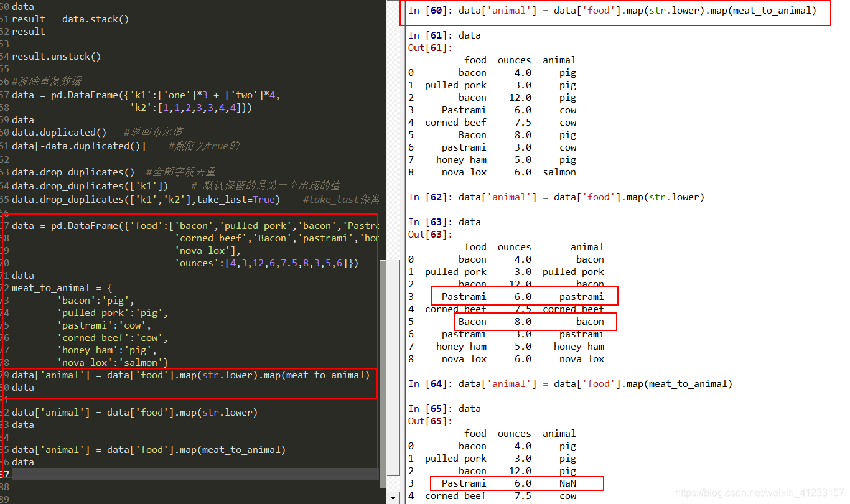Click 'nova lox' in Out[63] animal column

582,358
